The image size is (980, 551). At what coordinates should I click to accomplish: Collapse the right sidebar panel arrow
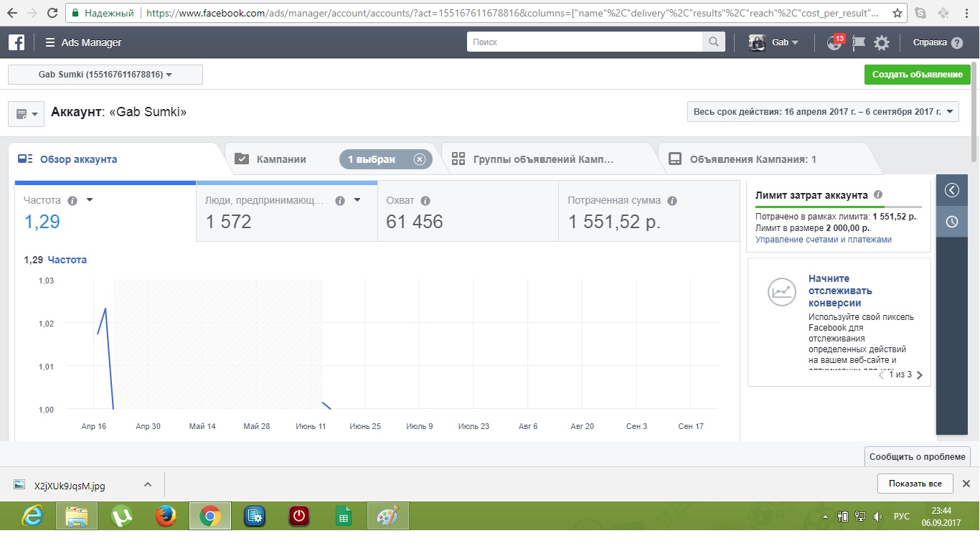(x=952, y=190)
